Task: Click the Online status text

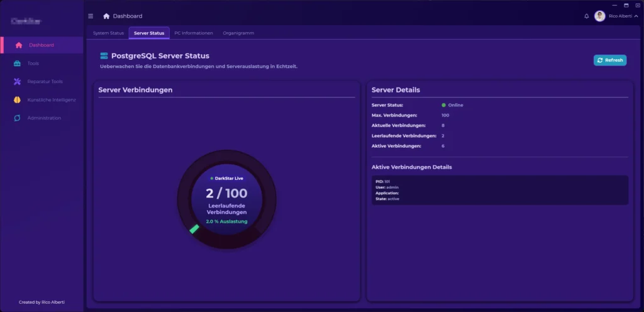Action: [455, 105]
